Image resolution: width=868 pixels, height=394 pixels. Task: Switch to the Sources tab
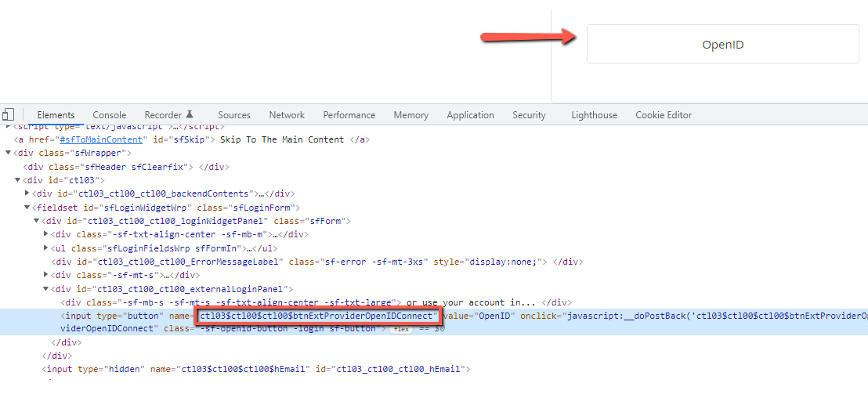coord(234,115)
